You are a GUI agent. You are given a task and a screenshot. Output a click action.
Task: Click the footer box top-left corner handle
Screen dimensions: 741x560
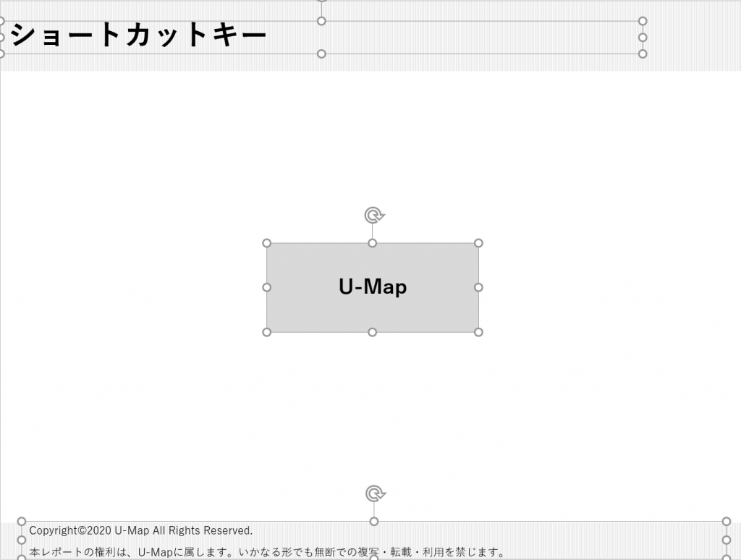21,521
